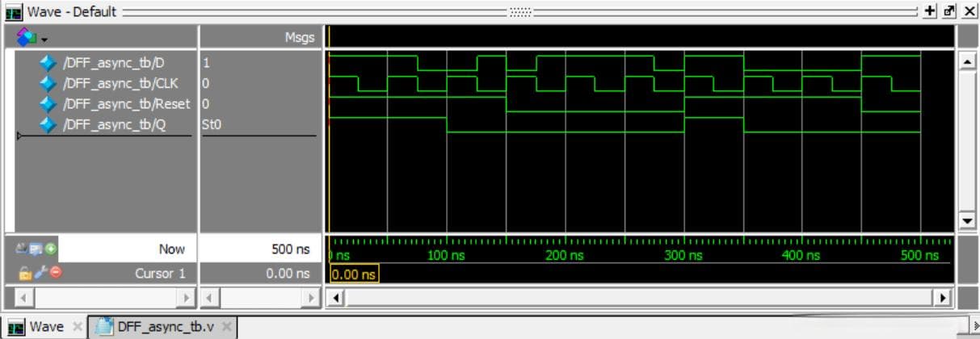Click value 0 of signal CLK
This screenshot has width=980, height=339.
206,83
